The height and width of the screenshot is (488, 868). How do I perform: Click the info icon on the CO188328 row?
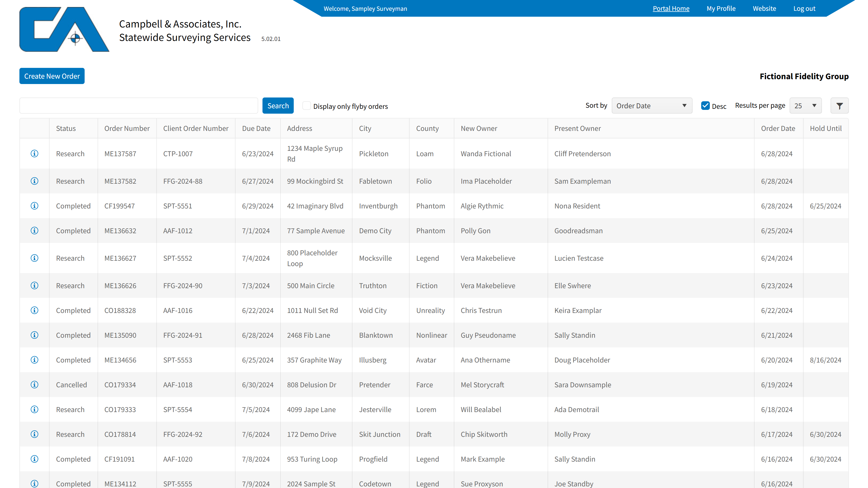point(34,310)
